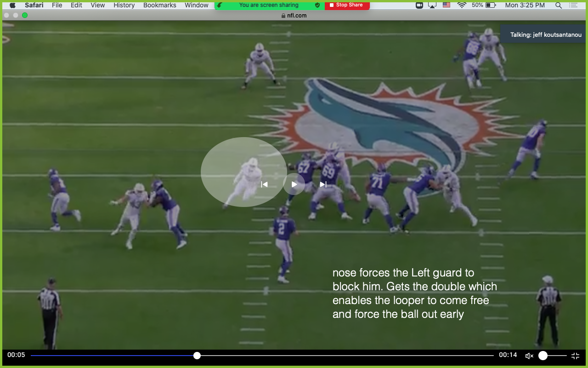Click the 00:05 elapsed time label
Screen dimensions: 588x368
tap(16, 355)
